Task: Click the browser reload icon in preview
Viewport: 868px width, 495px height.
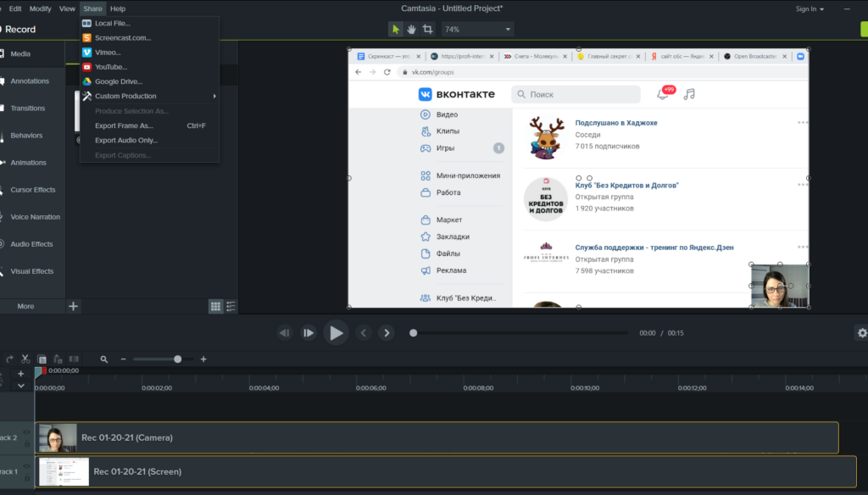Action: point(387,72)
